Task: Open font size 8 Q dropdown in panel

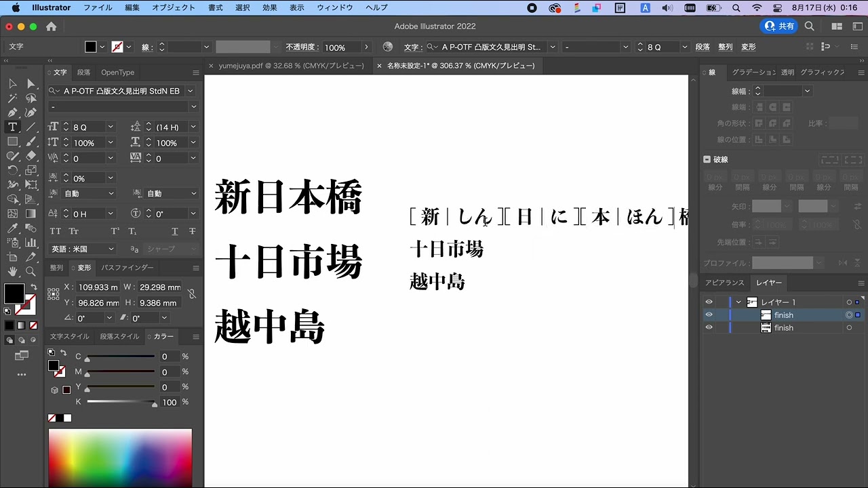Action: click(111, 127)
